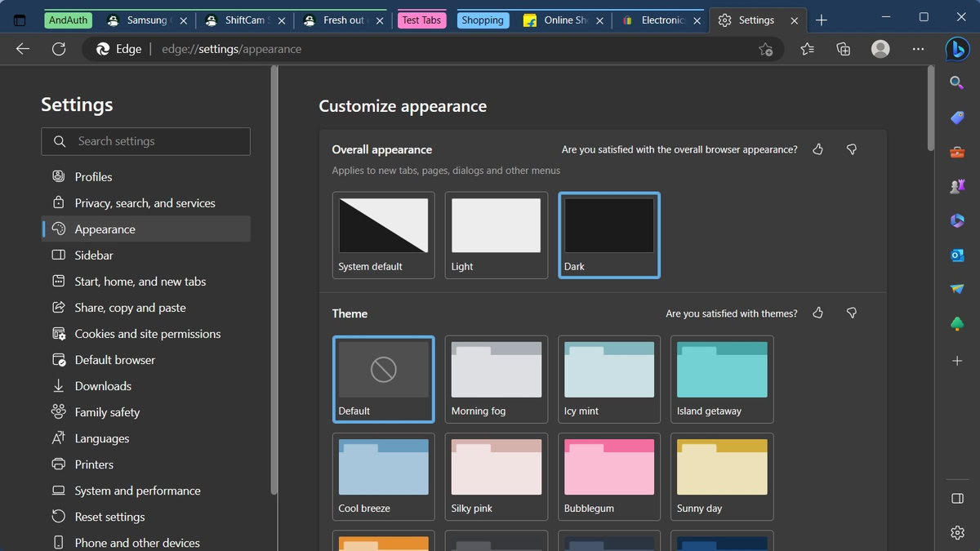Screen dimensions: 980x551
Task: Refresh the page with reload button
Action: (x=59, y=49)
